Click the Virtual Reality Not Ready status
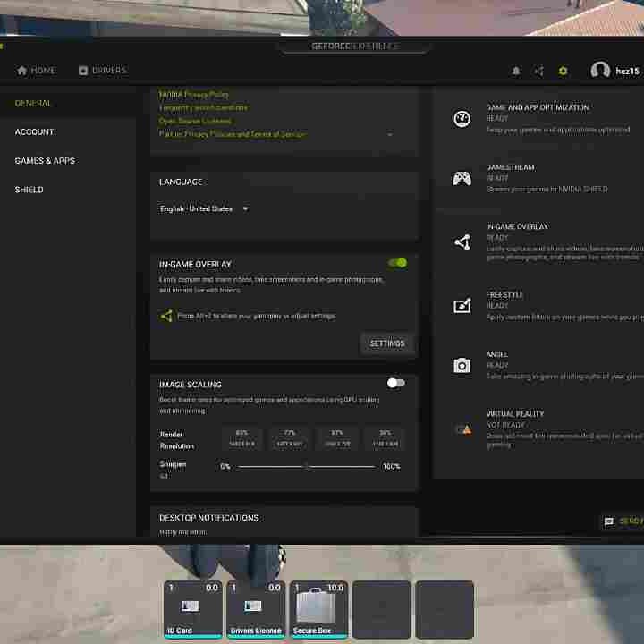644x644 pixels. tap(505, 425)
